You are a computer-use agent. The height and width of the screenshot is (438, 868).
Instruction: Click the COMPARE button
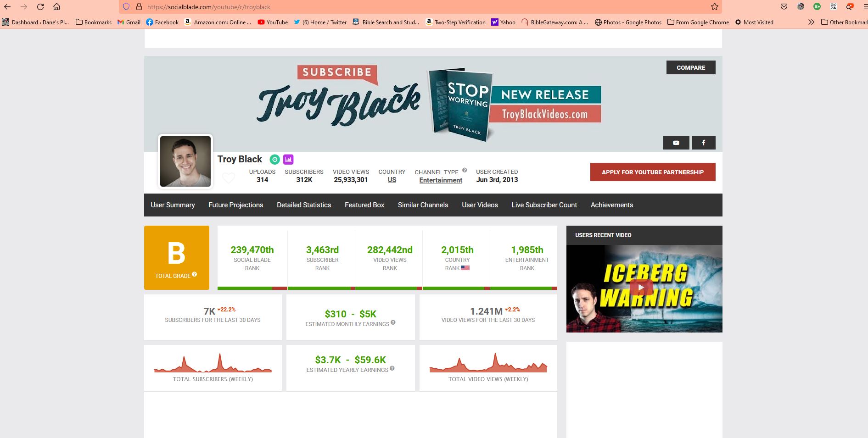(x=691, y=67)
